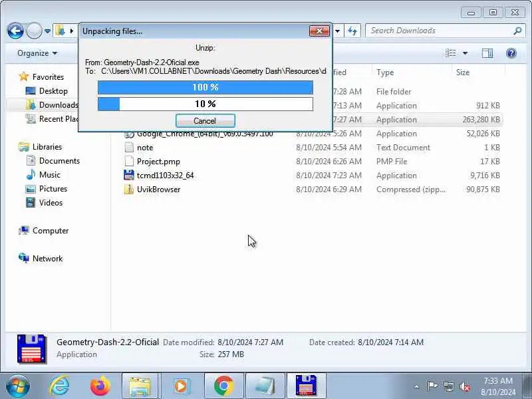
Task: Sort by the Type column header
Action: [385, 72]
